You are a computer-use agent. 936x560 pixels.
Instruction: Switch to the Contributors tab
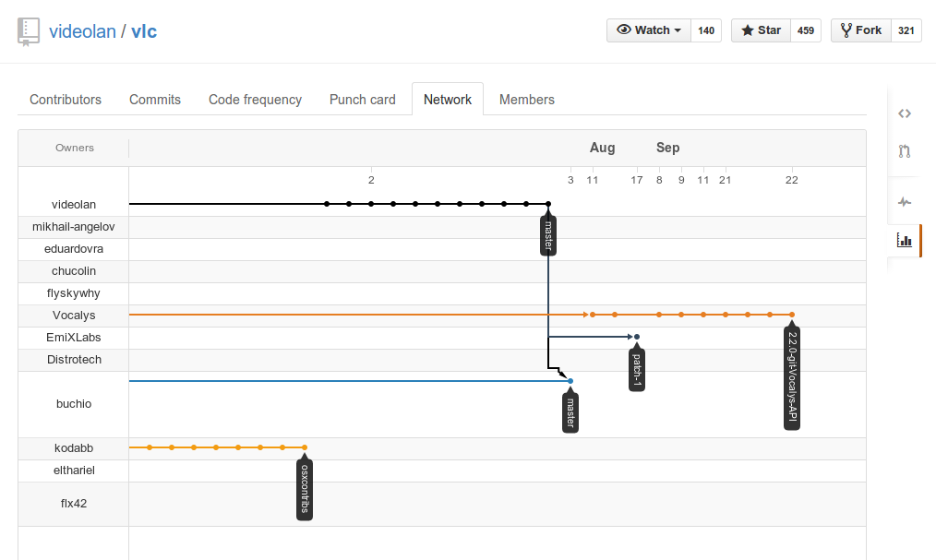[66, 100]
